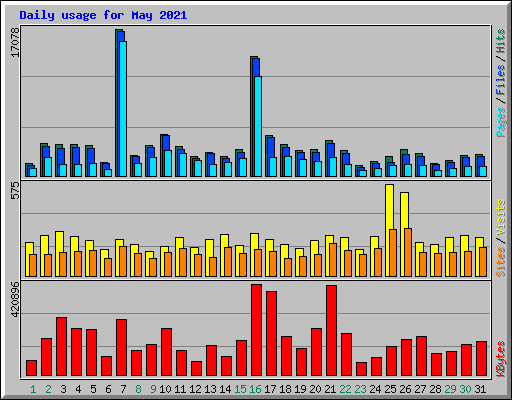Viewport: 512px width, 400px height.
Task: Click the day 30 label on x-axis
Action: point(465,389)
